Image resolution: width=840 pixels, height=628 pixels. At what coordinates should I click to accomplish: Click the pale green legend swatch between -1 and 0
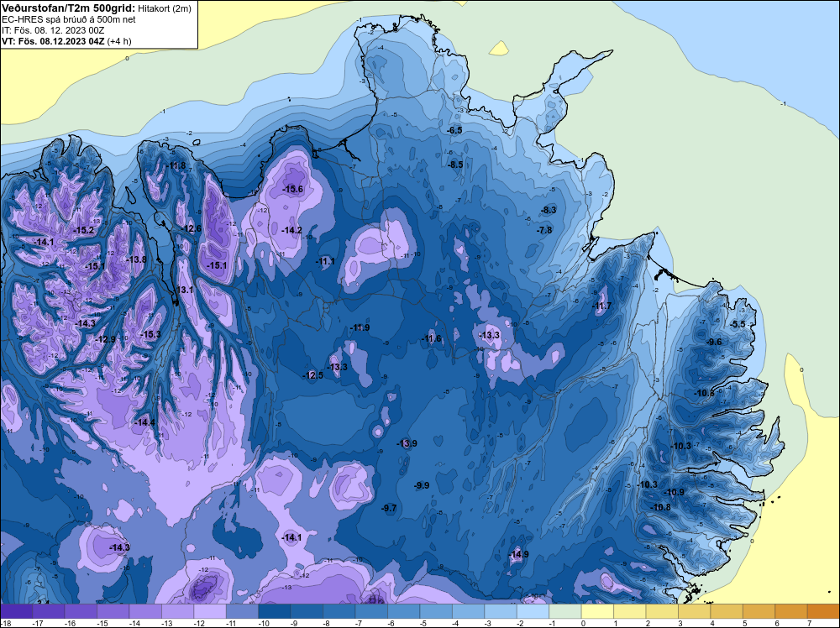(565, 611)
